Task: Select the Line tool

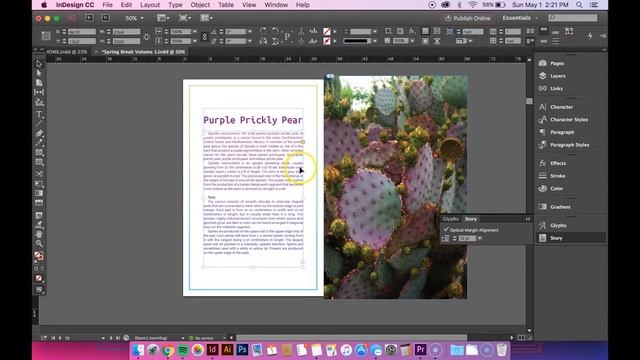Action: [x=39, y=124]
